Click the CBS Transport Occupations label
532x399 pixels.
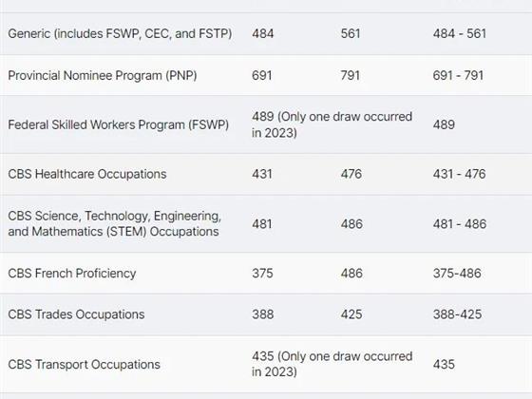(84, 364)
